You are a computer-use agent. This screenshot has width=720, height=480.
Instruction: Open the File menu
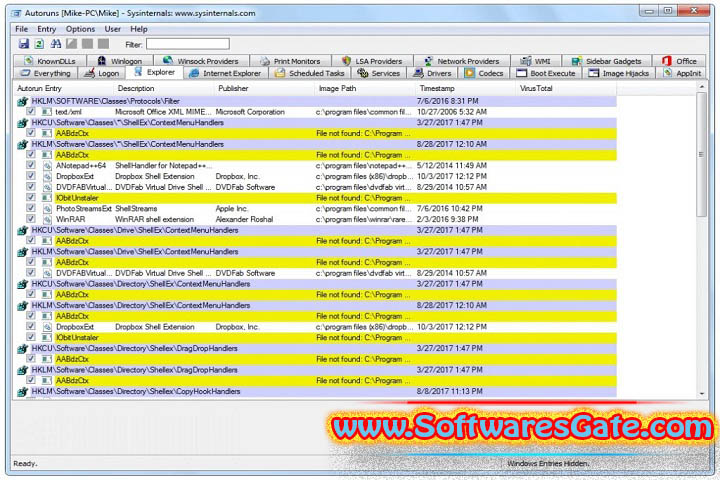pos(22,29)
